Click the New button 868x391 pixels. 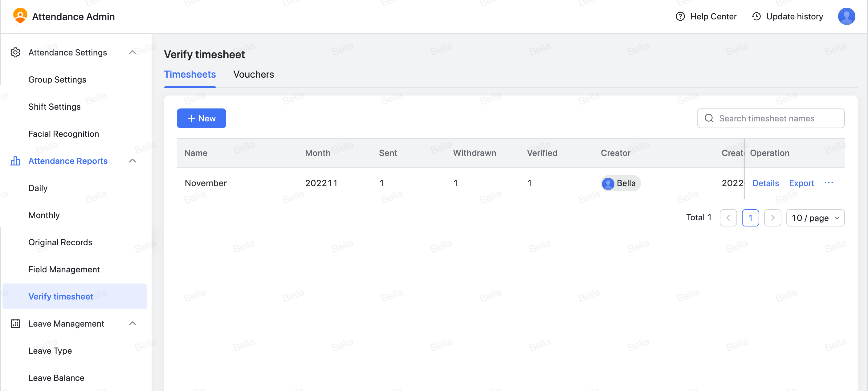201,118
